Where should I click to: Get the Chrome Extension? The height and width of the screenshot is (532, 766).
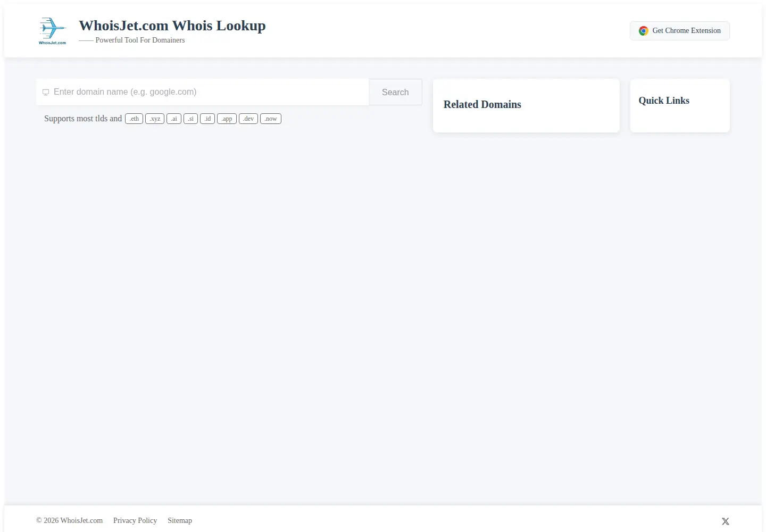click(x=680, y=31)
